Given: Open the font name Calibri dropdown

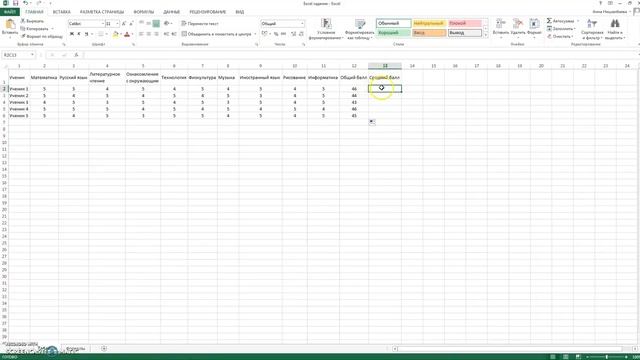Looking at the screenshot, I should tap(102, 24).
